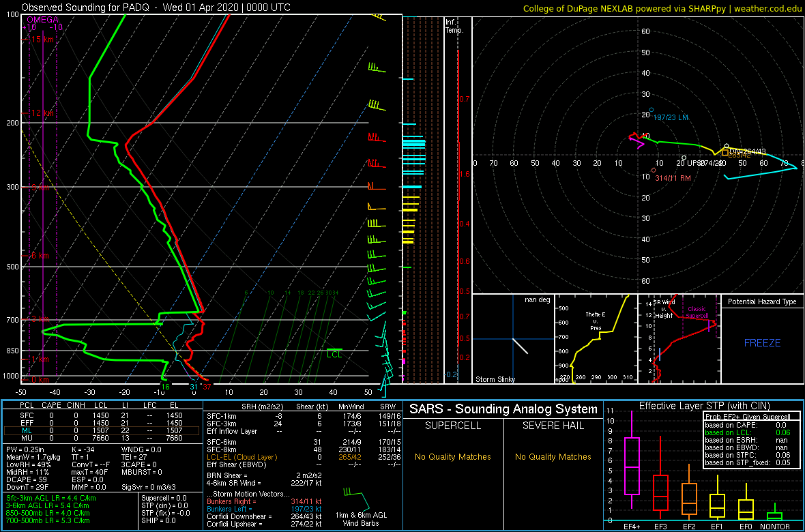
Task: Click the surface wet-bulb value 31
Action: [194, 387]
